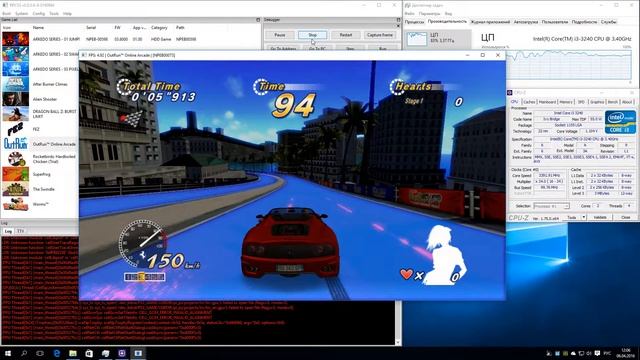Select Rocketbirds Hardboiled Chicken game icon
The image size is (640, 360).
[x=15, y=159]
